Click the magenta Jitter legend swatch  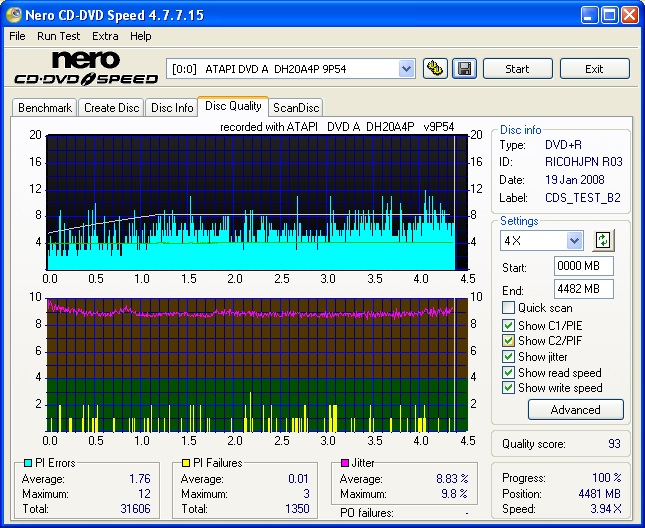point(345,463)
